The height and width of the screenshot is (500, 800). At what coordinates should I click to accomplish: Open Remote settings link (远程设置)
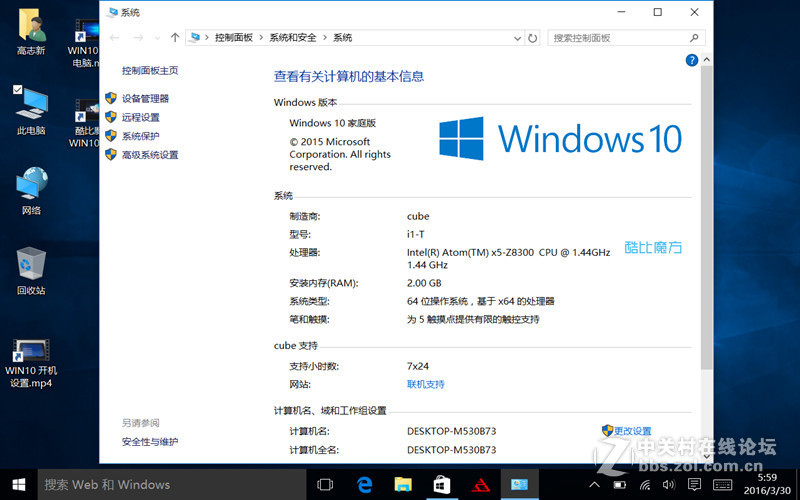[x=140, y=117]
